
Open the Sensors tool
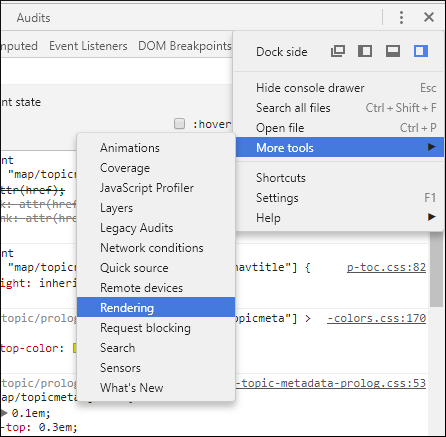[x=156, y=368]
